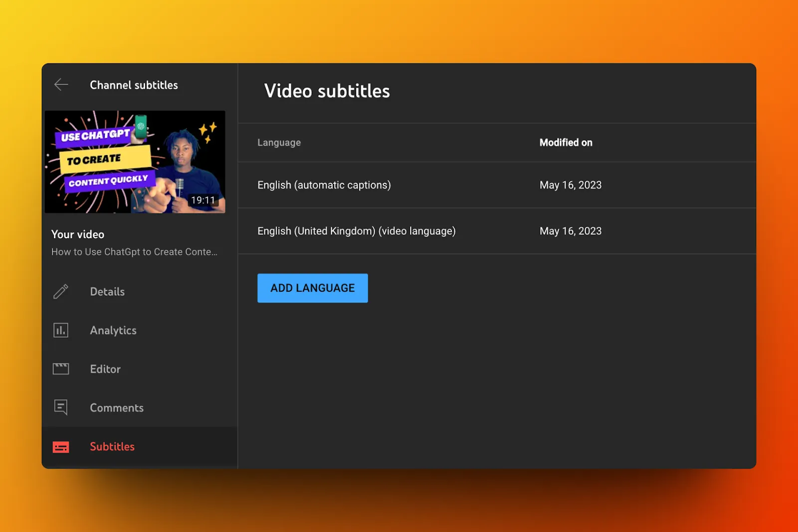Go to Analytics in sidebar
Viewport: 798px width, 532px height.
point(113,331)
